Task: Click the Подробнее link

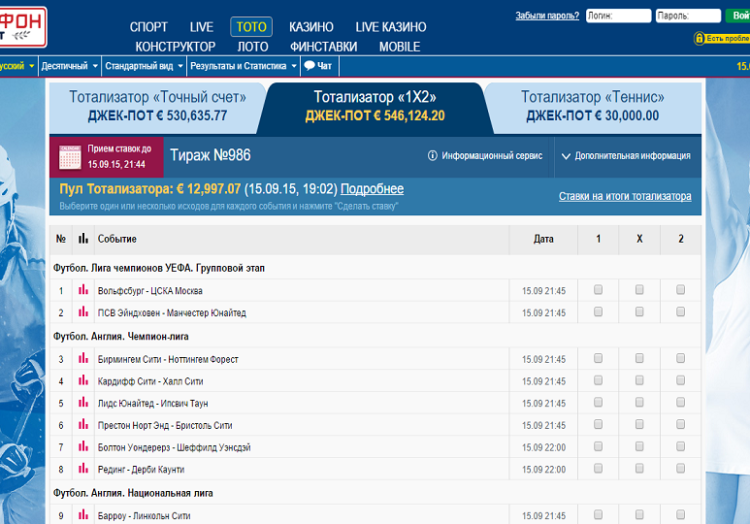Action: coord(372,189)
